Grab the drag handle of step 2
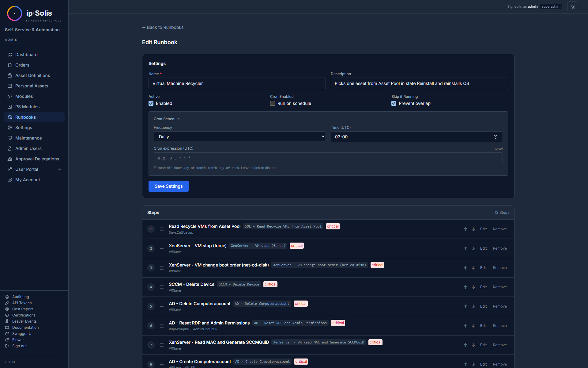588x368 pixels. (x=162, y=248)
